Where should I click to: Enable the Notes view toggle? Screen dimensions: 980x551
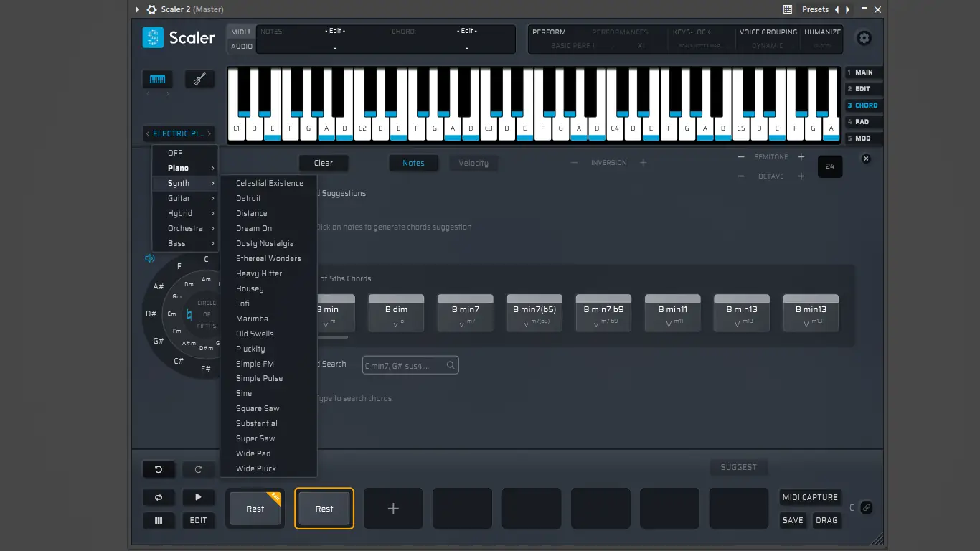[413, 163]
